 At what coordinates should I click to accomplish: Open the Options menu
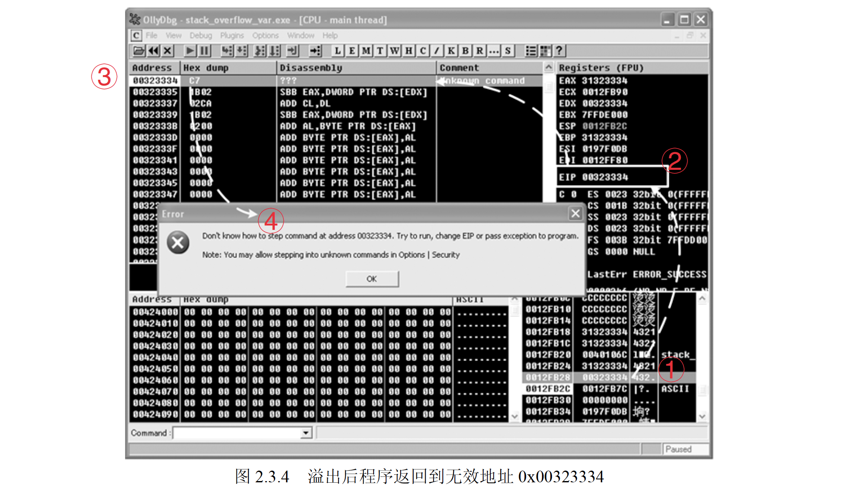tap(265, 35)
